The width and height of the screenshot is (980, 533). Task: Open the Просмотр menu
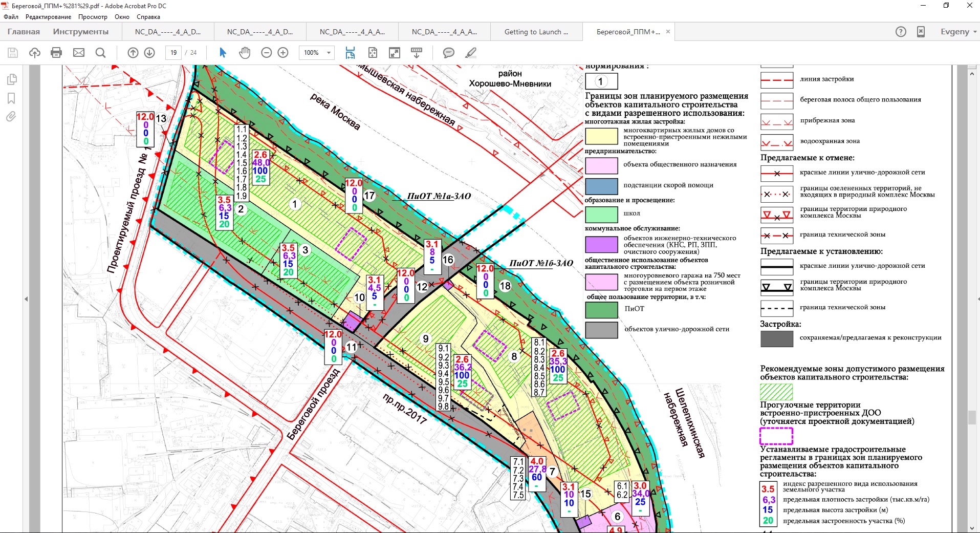click(93, 17)
